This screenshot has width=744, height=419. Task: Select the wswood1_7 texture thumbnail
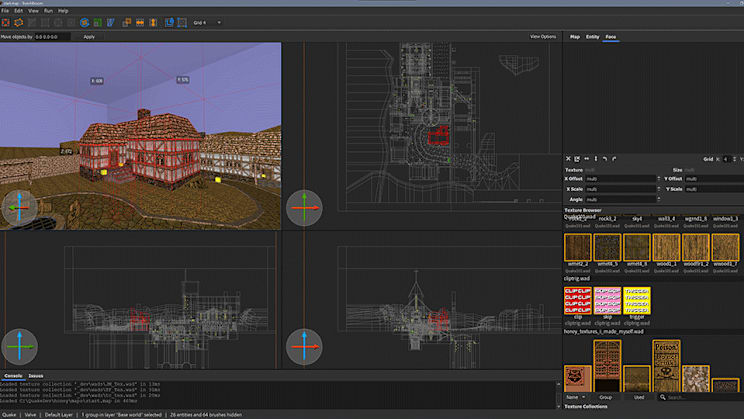[725, 247]
